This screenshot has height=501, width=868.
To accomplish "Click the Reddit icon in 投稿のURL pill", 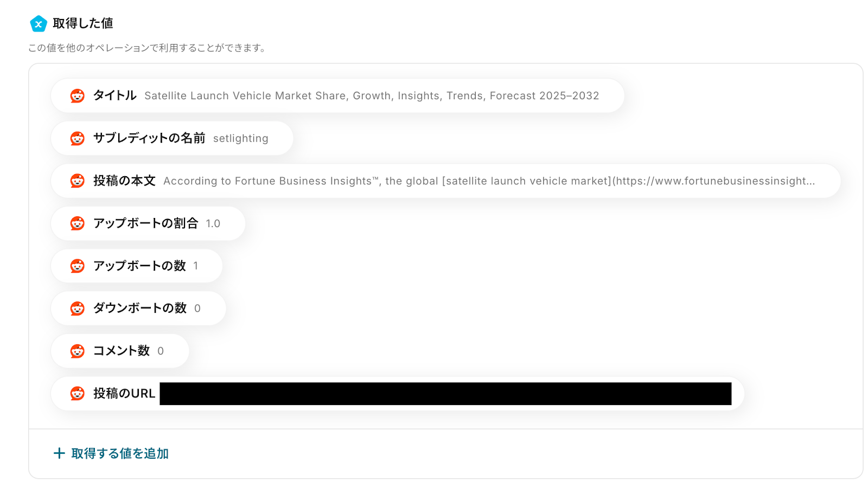I will [x=78, y=394].
